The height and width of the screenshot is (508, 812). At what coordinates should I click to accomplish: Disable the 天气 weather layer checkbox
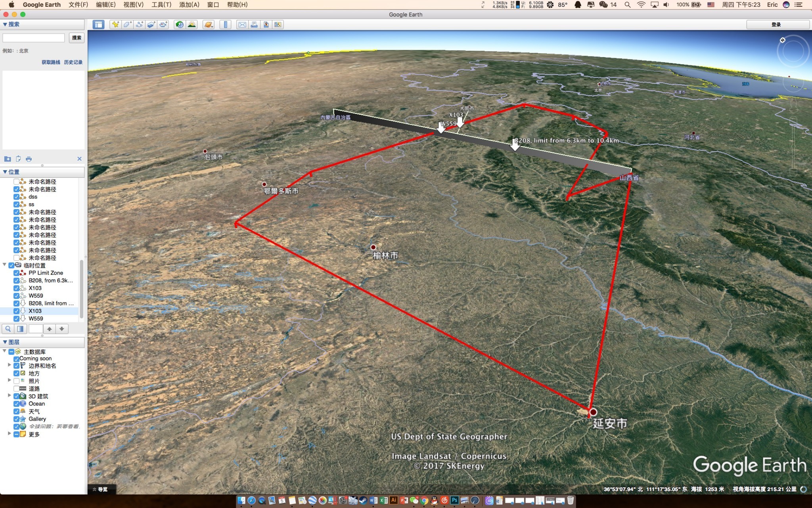tap(17, 412)
